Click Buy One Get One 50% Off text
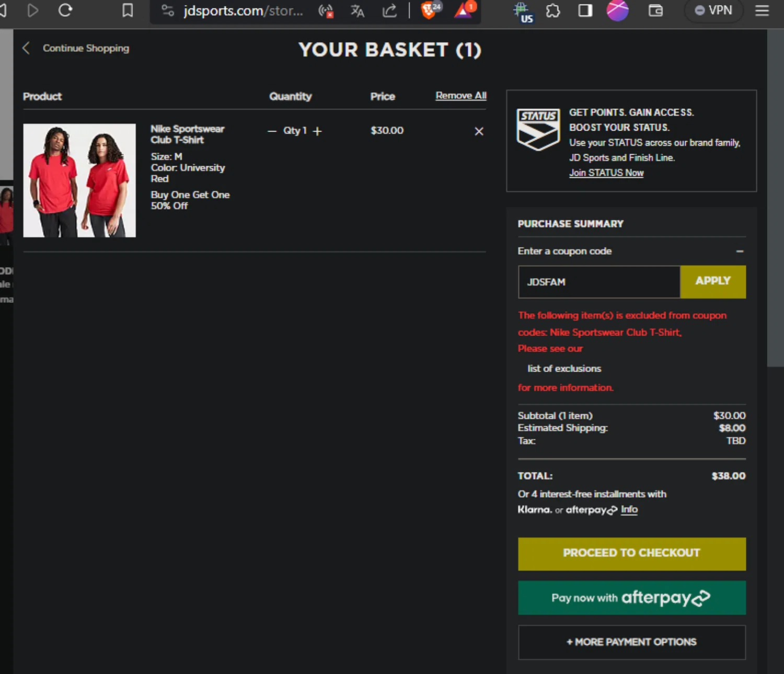Screen dimensions: 784x674 [190, 200]
